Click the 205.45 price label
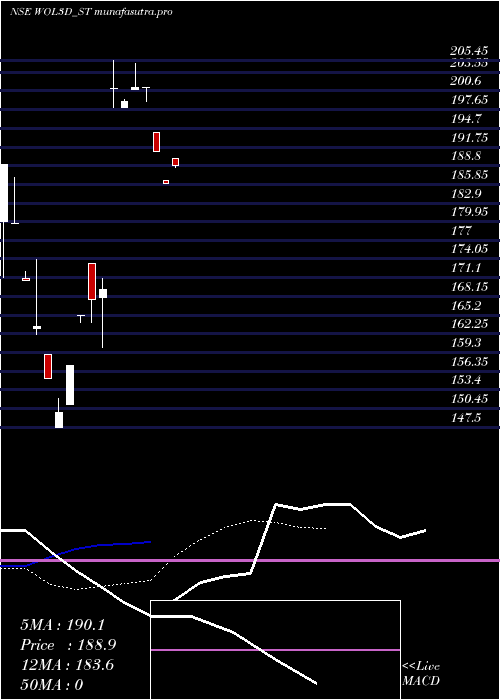This screenshot has width=500, height=700. point(469,51)
